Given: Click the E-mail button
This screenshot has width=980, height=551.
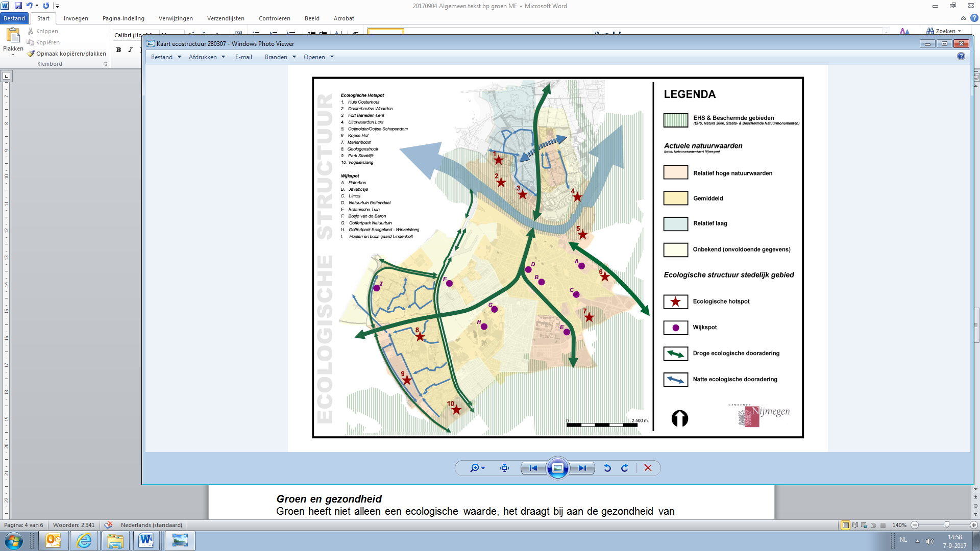Looking at the screenshot, I should pyautogui.click(x=243, y=57).
